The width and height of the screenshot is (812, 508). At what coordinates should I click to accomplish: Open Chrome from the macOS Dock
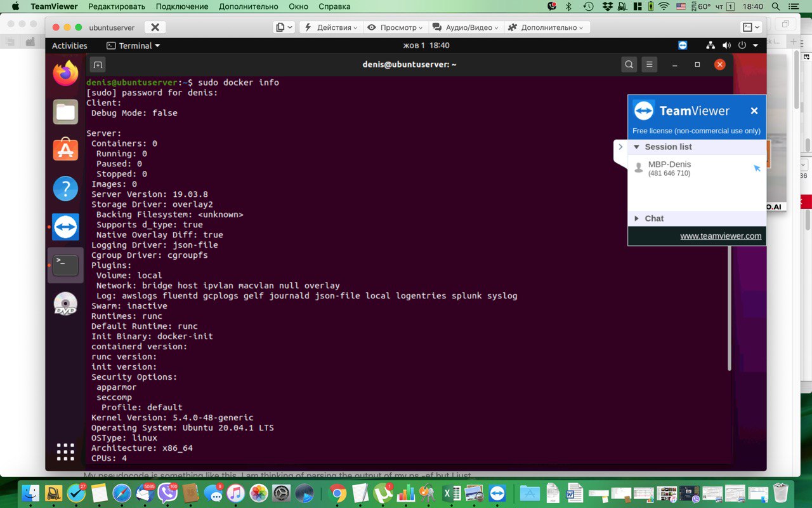point(337,493)
